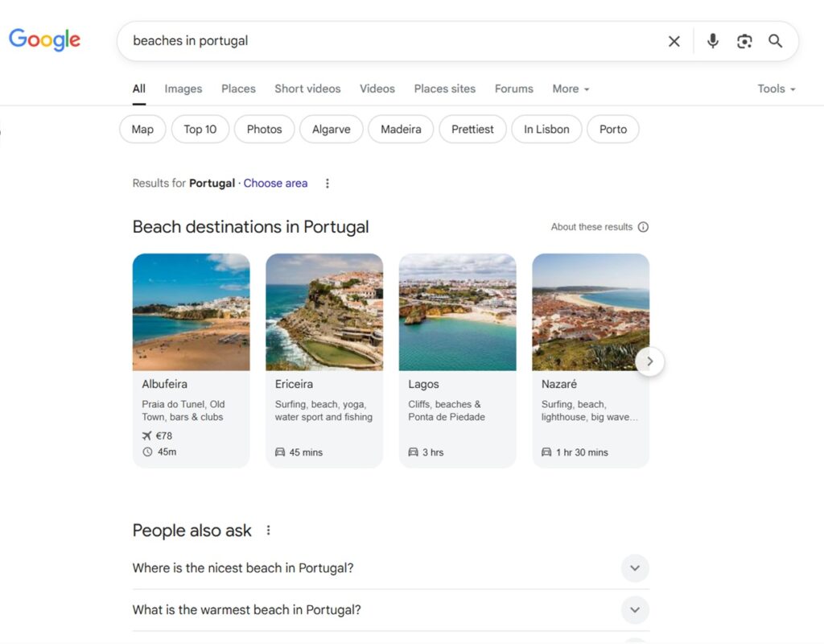Open options menu beside Choose area
The image size is (824, 644).
pyautogui.click(x=328, y=184)
